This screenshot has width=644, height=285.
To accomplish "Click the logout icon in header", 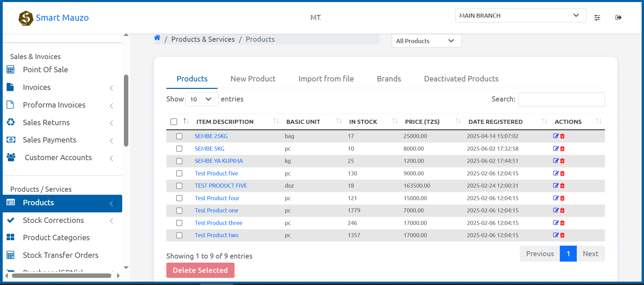I will (x=619, y=18).
